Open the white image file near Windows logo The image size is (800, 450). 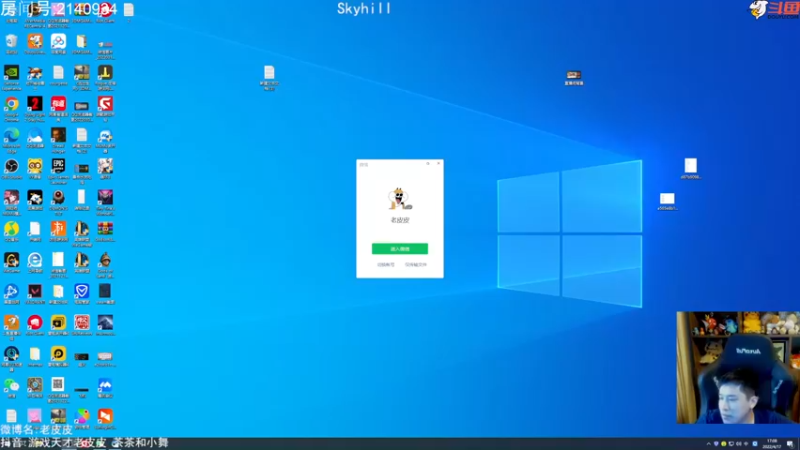(667, 199)
